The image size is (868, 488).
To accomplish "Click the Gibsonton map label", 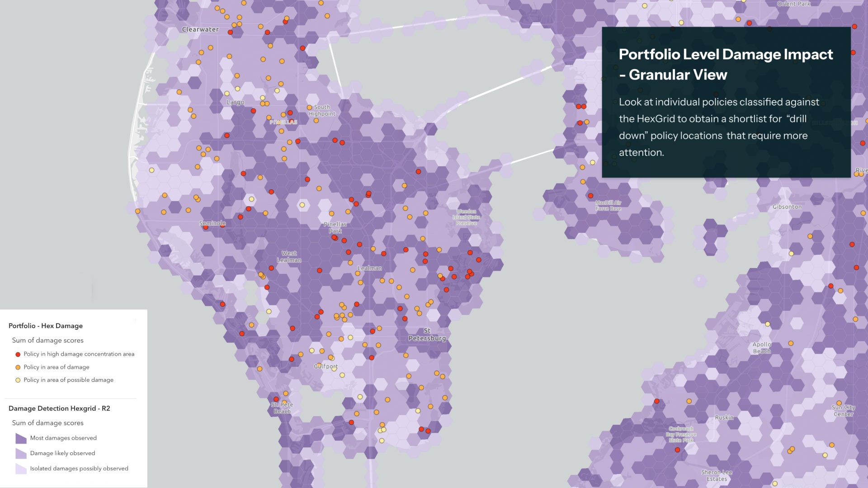I will (787, 207).
